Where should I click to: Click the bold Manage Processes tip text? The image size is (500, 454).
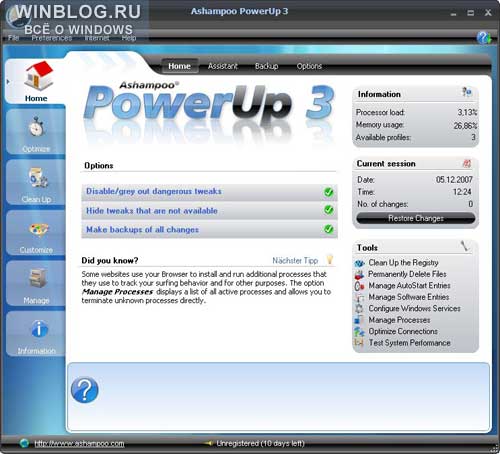click(117, 292)
